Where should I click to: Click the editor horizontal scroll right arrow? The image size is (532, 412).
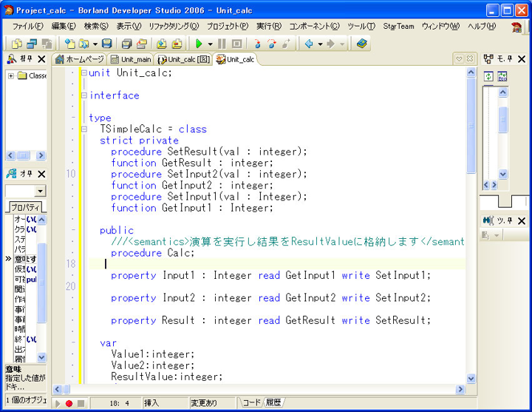(460, 389)
